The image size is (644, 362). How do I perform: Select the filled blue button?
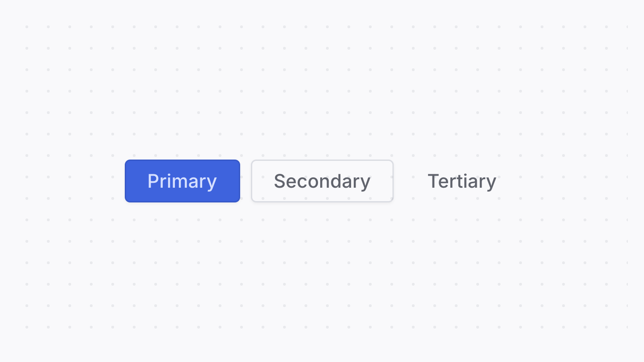click(x=182, y=181)
